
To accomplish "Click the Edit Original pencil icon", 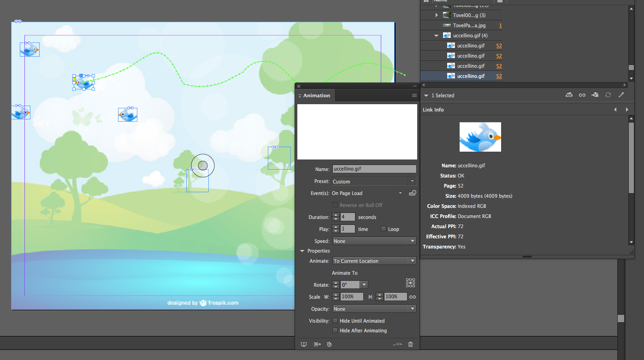I will click(x=621, y=95).
